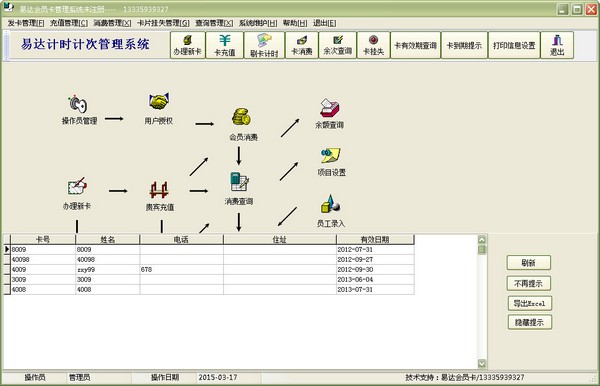This screenshot has width=600, height=386.
Task: Open the 查询管理[X] menu
Action: pyautogui.click(x=214, y=23)
